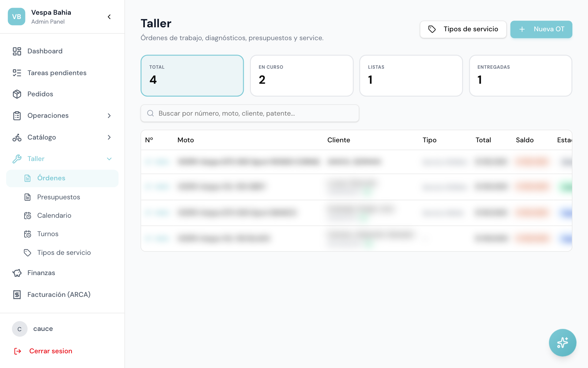Expand the Catálogo submenu chevron

tap(109, 137)
